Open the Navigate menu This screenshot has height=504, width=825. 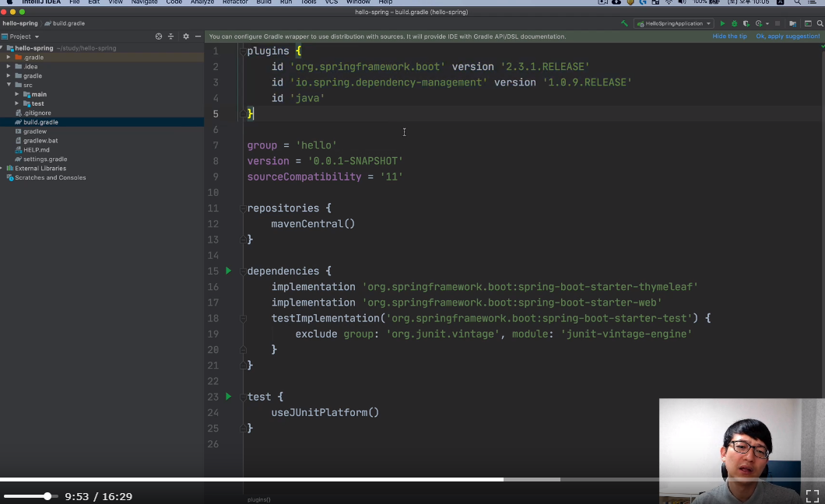pyautogui.click(x=144, y=2)
